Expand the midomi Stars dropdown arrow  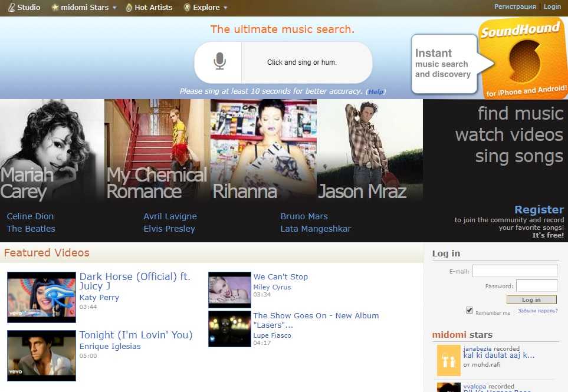click(114, 8)
